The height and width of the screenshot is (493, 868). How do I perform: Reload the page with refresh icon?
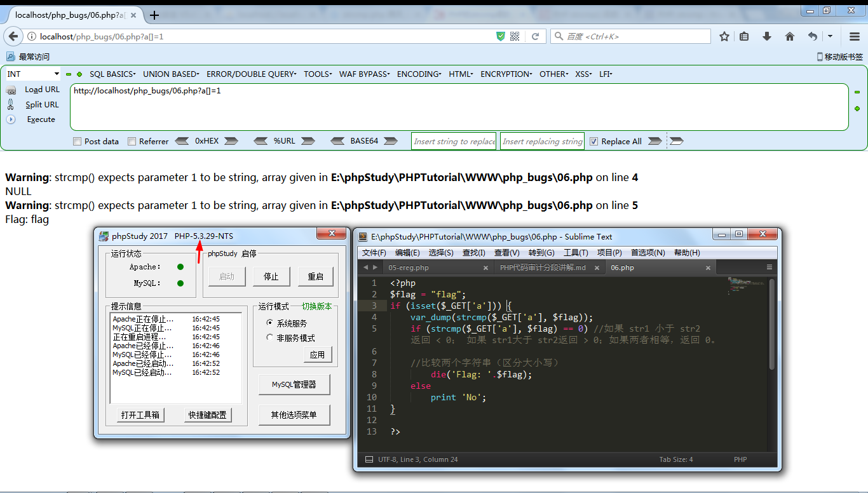click(536, 37)
